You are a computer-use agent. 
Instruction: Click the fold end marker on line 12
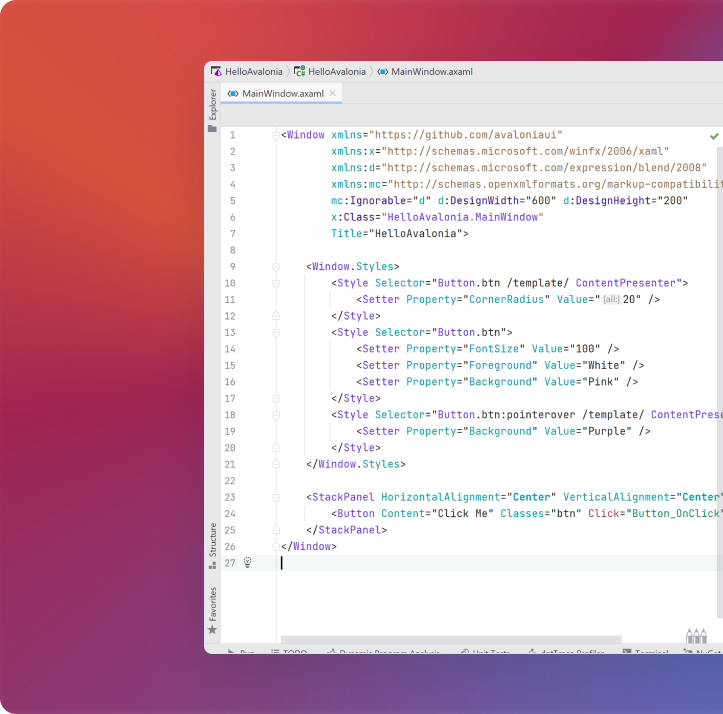point(276,316)
